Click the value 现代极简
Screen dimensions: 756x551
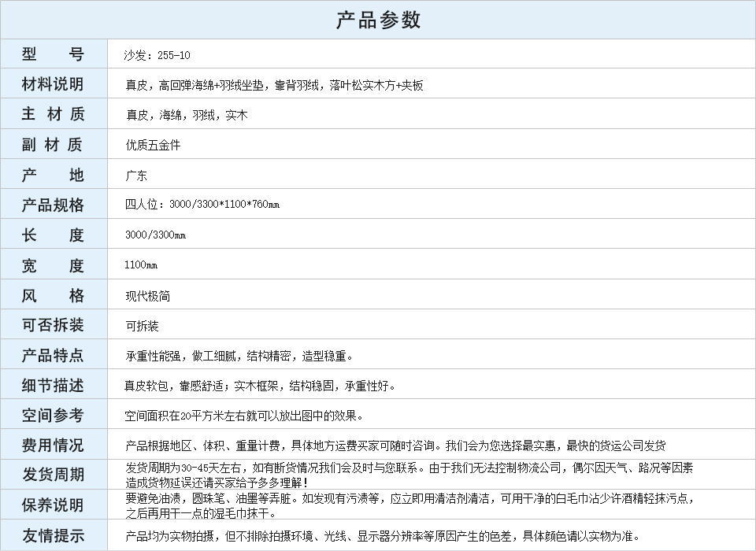147,296
